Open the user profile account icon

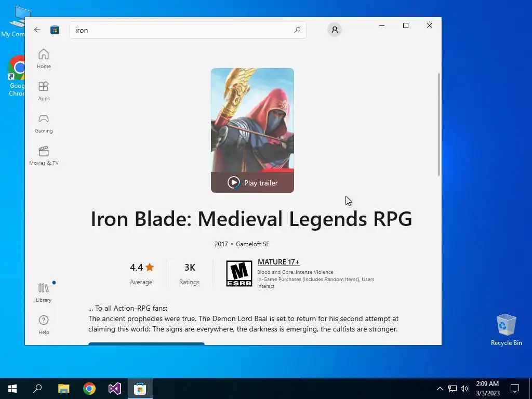point(335,30)
